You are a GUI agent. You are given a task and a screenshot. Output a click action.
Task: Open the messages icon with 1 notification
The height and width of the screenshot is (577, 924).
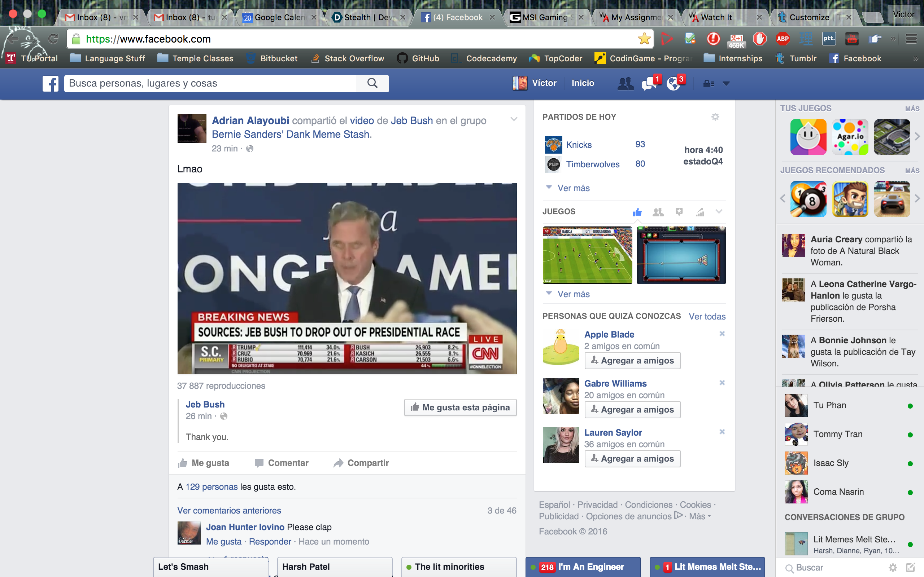tap(649, 83)
